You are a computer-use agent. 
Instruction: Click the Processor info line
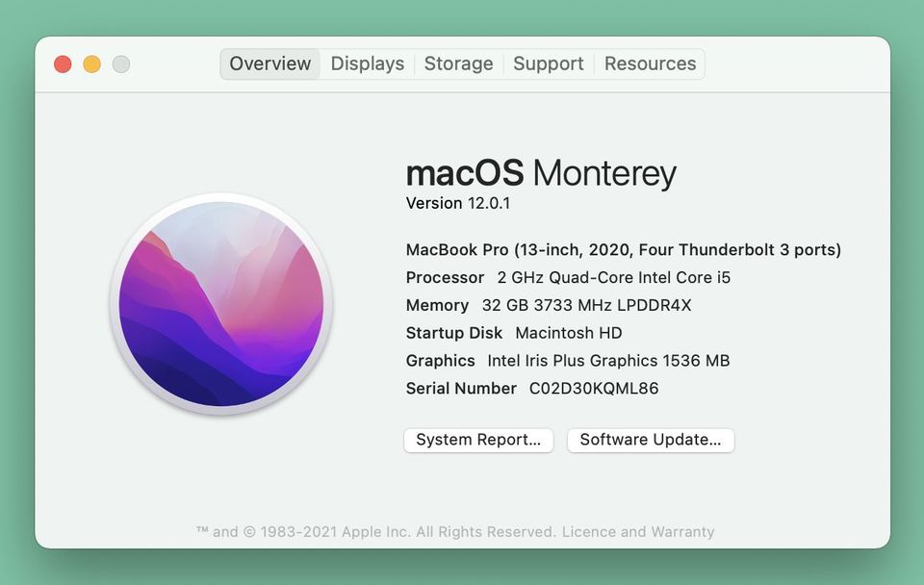[x=568, y=278]
